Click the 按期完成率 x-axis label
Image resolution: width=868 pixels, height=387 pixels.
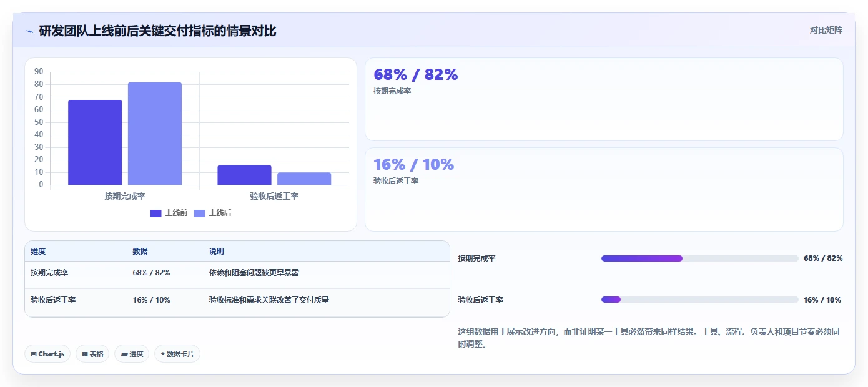[x=125, y=196]
